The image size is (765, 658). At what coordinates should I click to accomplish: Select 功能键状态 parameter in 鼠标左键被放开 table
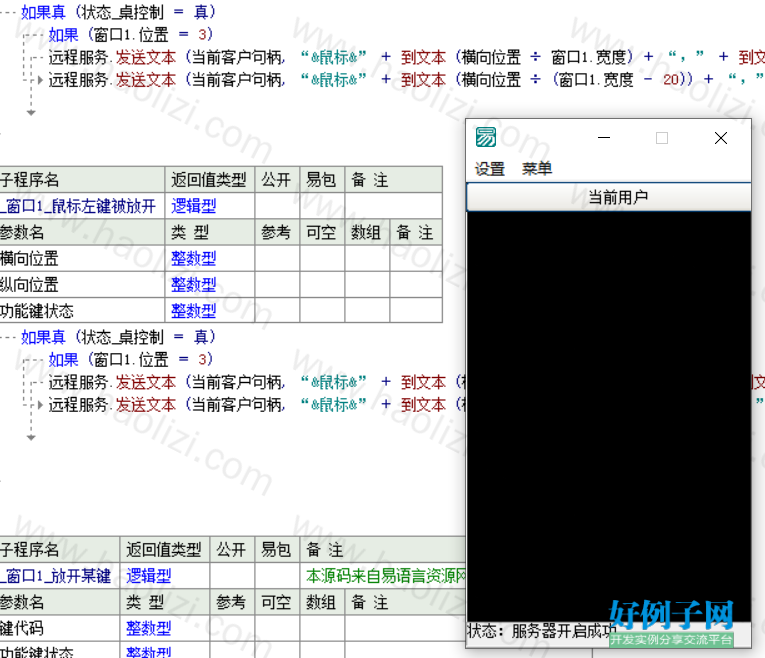[37, 311]
